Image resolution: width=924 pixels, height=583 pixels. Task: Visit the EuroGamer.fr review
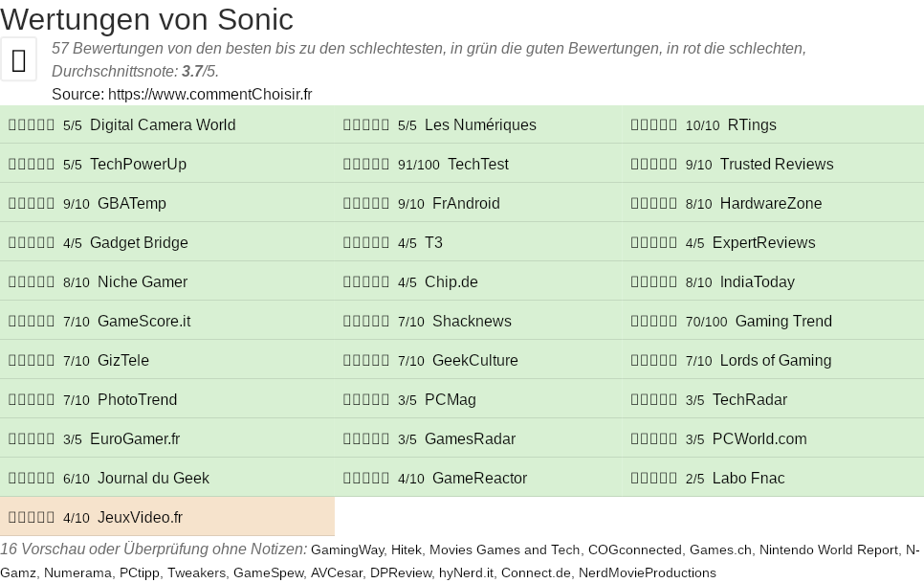tap(135, 439)
